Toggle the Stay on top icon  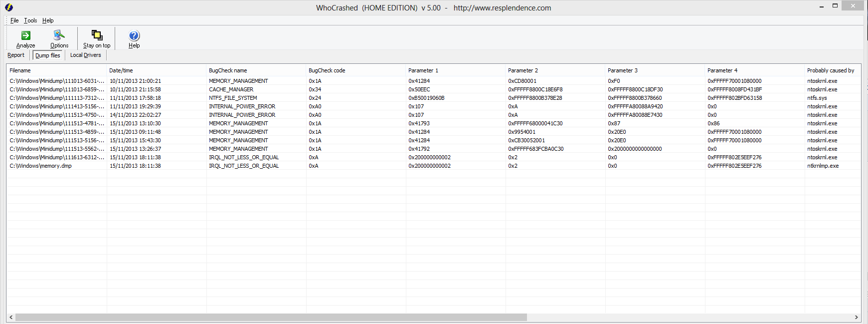(97, 35)
